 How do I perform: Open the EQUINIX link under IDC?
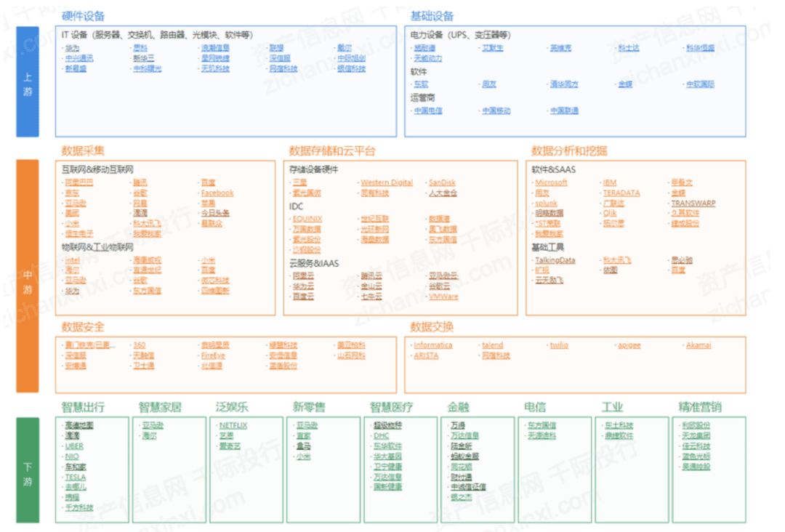307,219
